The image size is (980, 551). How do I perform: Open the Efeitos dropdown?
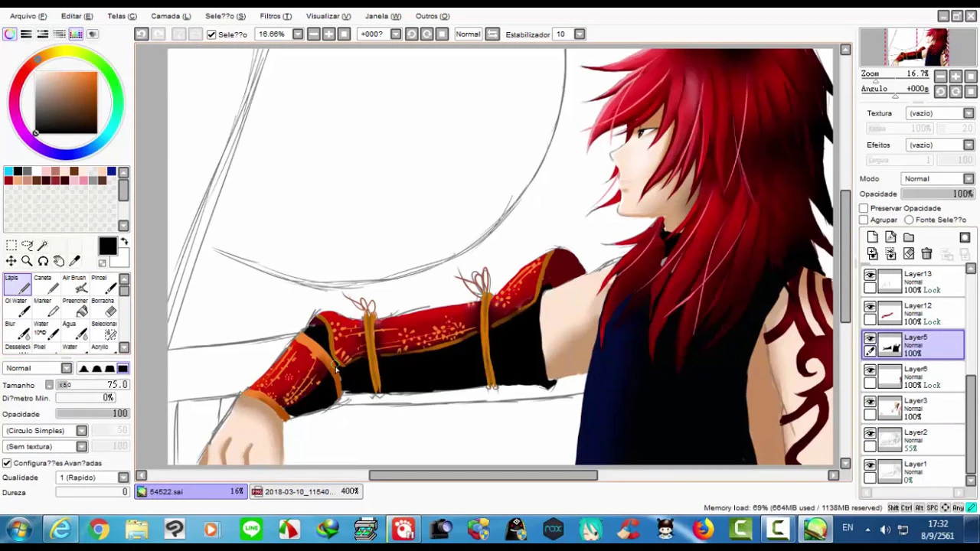(x=969, y=145)
